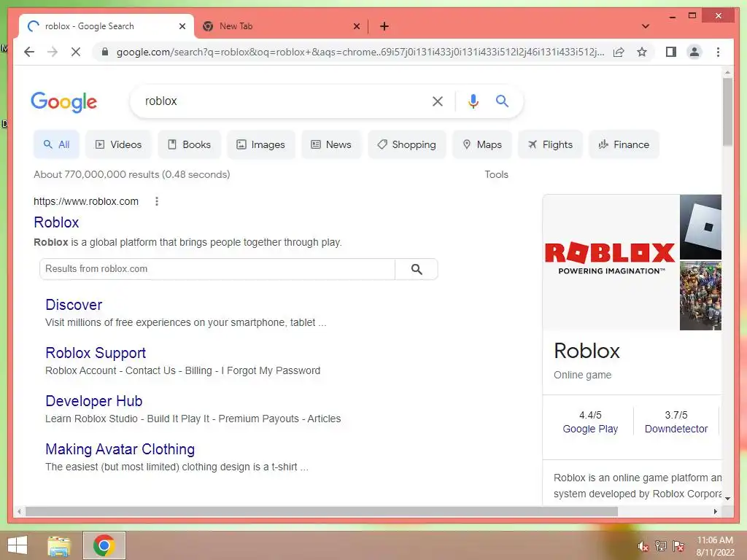This screenshot has height=560, width=747.
Task: Open options menu beside roblox.com URL
Action: click(157, 201)
